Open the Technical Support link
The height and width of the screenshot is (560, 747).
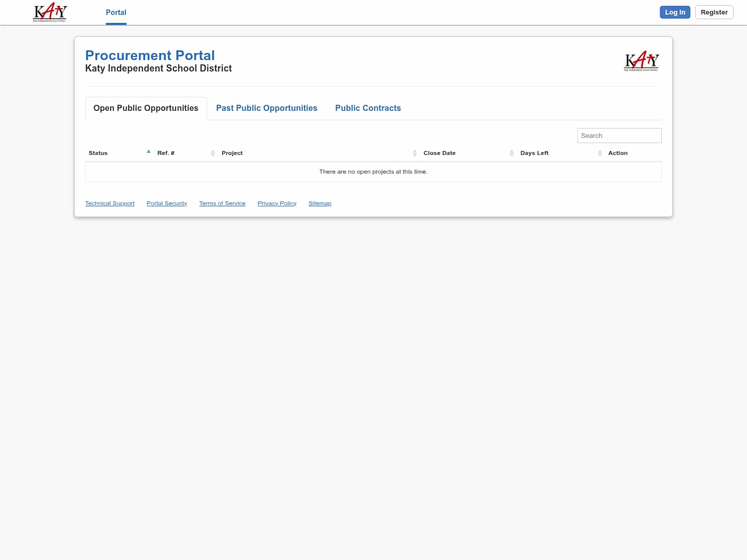pyautogui.click(x=109, y=203)
